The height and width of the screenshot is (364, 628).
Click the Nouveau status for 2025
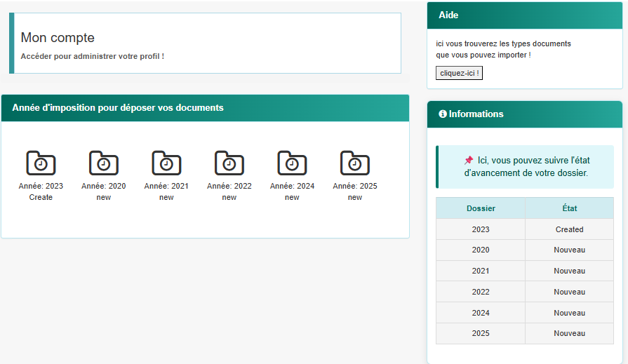(569, 333)
